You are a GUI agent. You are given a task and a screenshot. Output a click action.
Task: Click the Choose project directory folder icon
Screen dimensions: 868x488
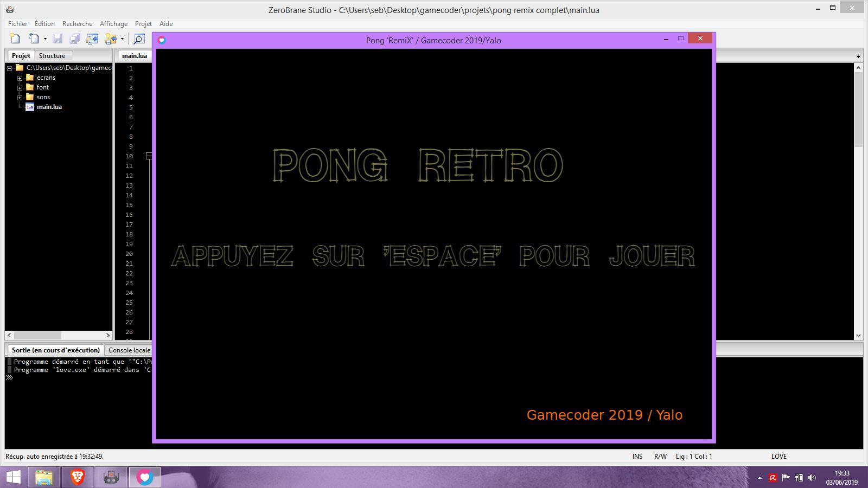tap(110, 38)
